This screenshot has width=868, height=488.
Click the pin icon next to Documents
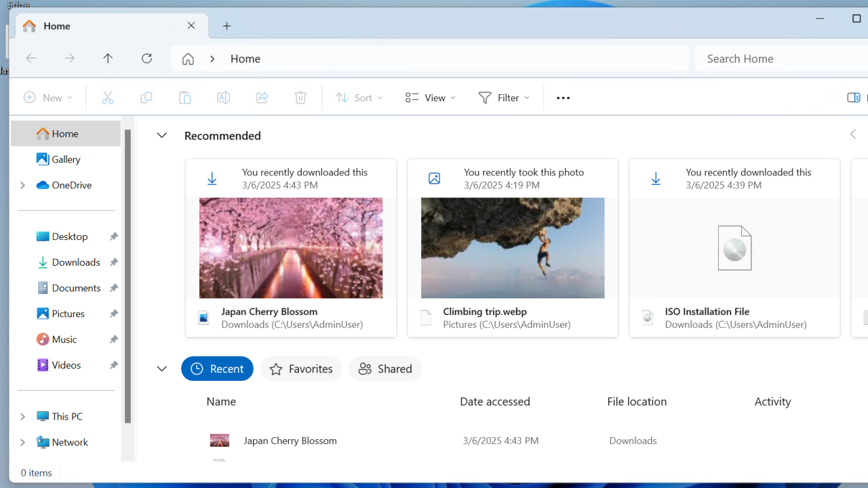click(x=113, y=288)
